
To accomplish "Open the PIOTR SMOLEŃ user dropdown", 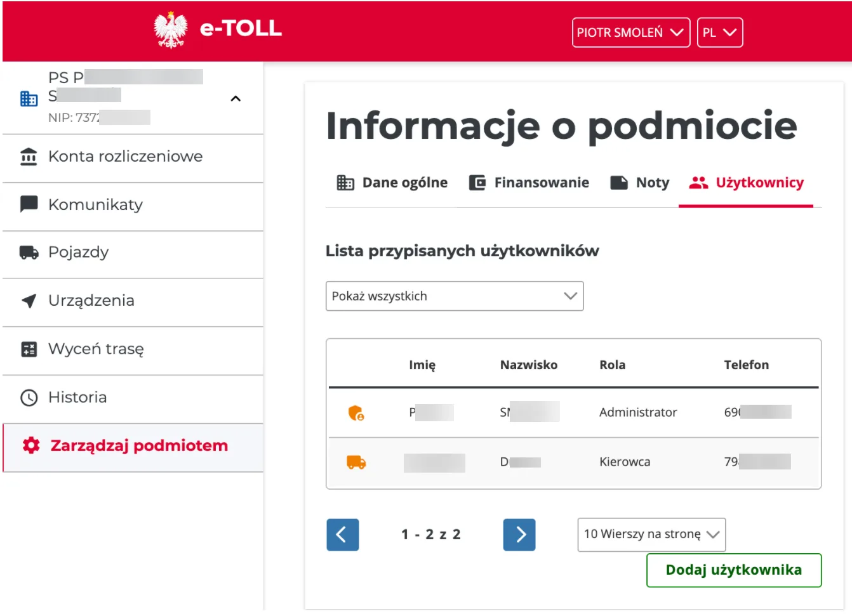I will pos(631,32).
